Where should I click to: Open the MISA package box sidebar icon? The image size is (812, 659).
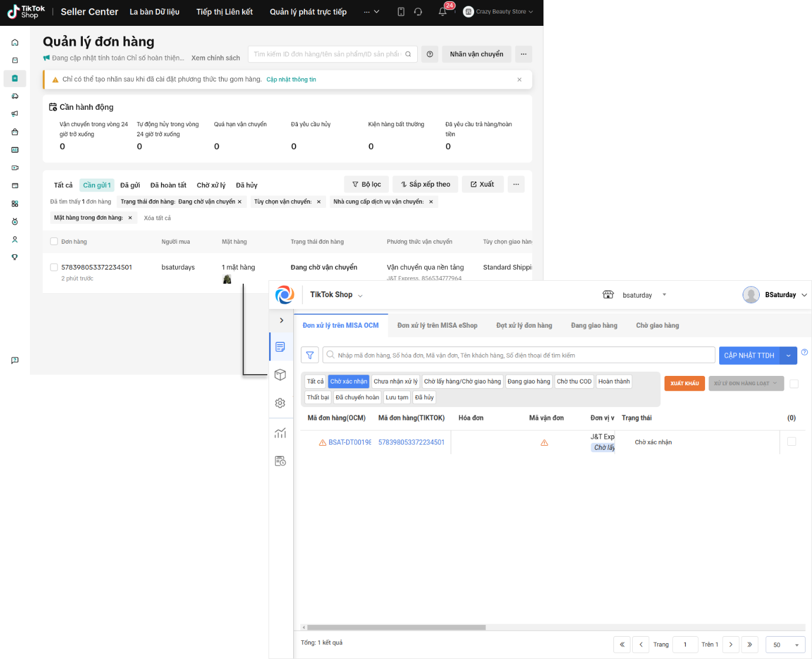[280, 375]
